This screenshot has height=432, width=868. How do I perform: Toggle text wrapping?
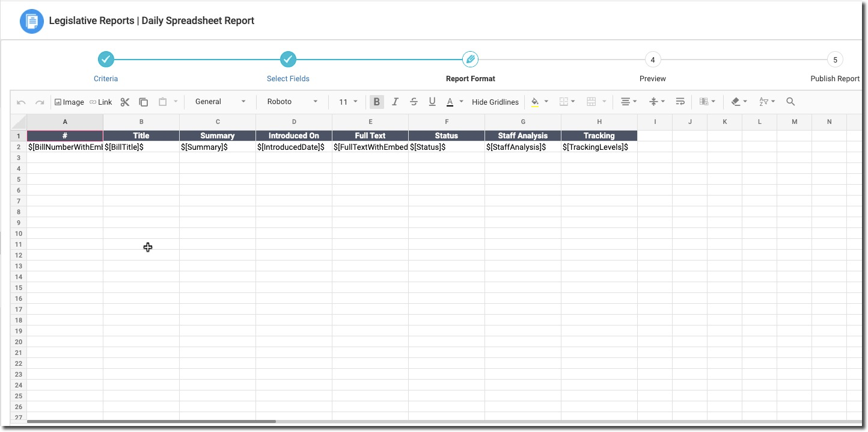pos(680,102)
